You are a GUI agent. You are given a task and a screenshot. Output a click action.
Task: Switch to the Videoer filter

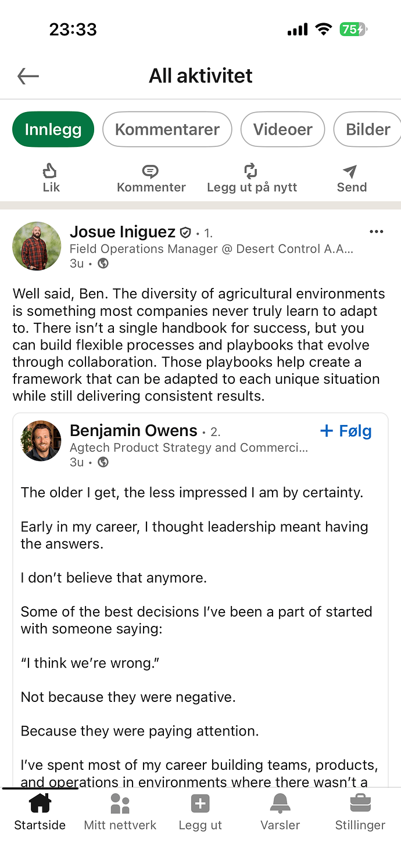click(x=283, y=129)
